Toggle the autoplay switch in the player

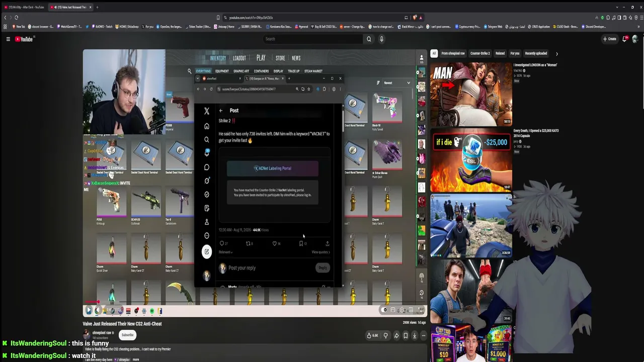(385, 310)
